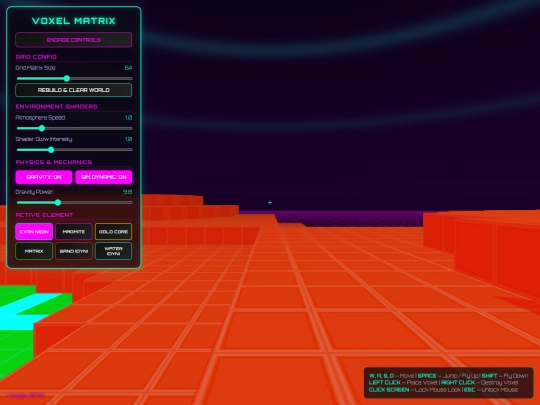Click REBUILD & CLEAR WORLD button
Screen dimensions: 540x405
73,90
